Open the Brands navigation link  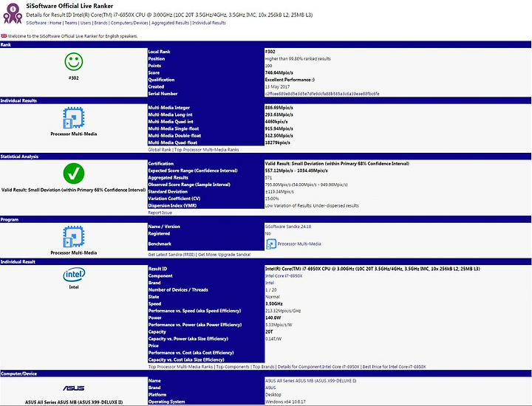pos(100,23)
